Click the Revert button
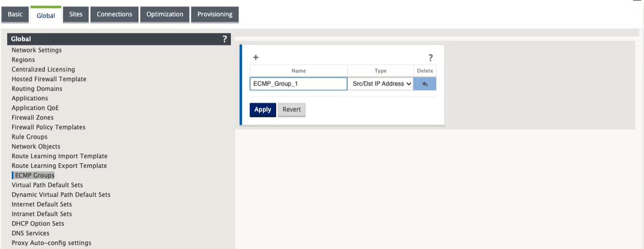The image size is (644, 249). [292, 110]
